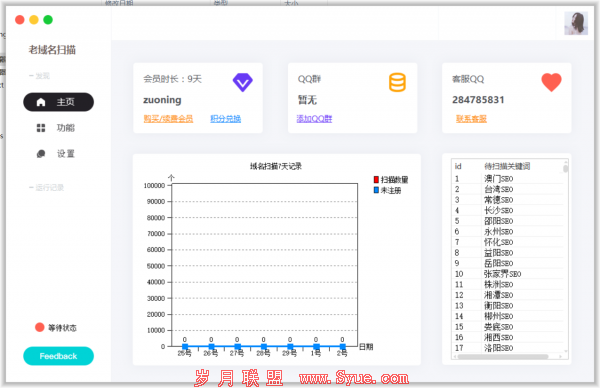Select the 澳门SEO keyword row
The image size is (600, 388).
[507, 179]
